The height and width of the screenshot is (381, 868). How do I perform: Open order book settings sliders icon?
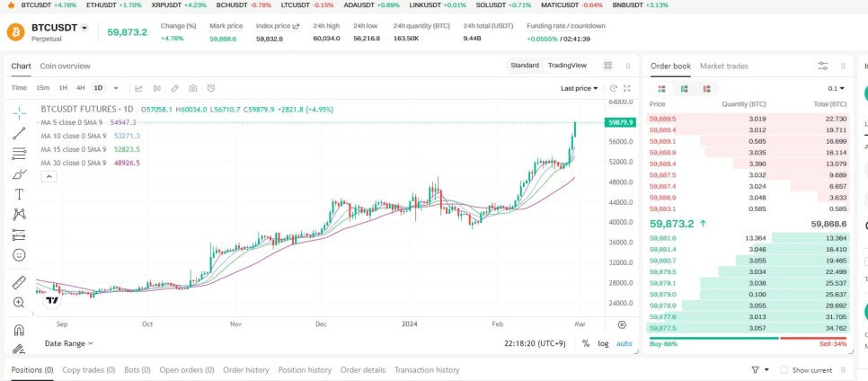pos(823,66)
